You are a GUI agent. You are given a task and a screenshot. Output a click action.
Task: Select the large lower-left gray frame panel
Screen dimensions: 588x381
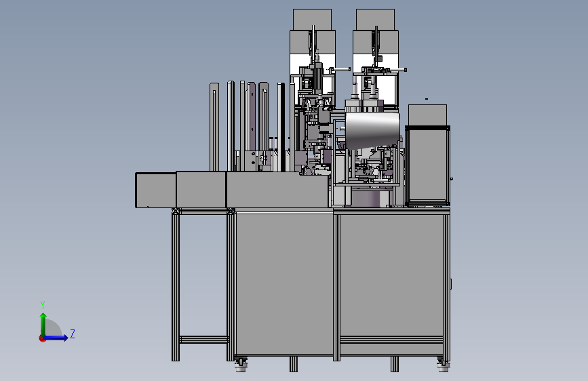(284, 284)
